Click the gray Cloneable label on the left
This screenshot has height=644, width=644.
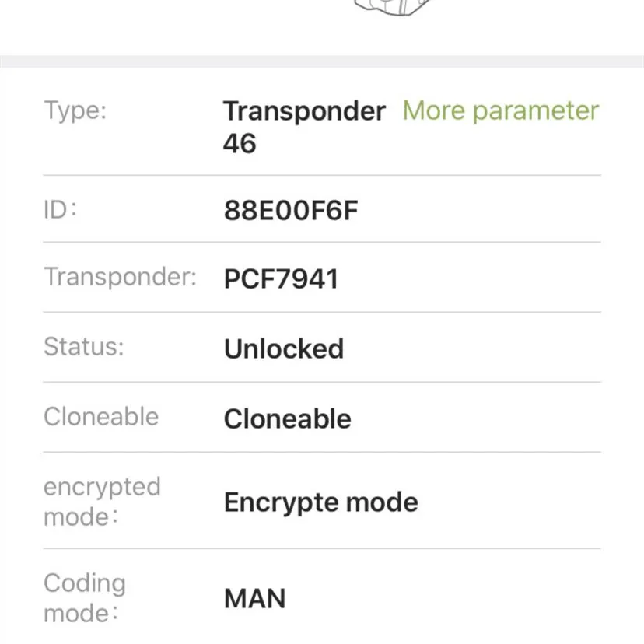[101, 416]
